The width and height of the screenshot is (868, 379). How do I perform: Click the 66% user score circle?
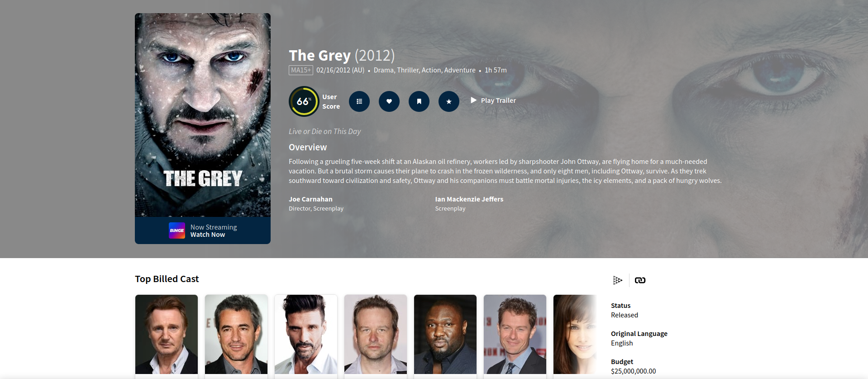304,101
